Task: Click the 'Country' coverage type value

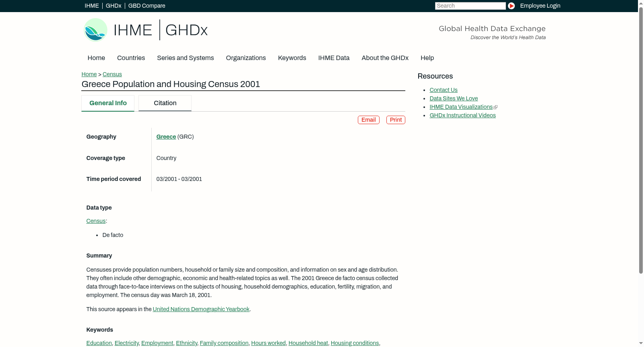Action: (x=166, y=158)
